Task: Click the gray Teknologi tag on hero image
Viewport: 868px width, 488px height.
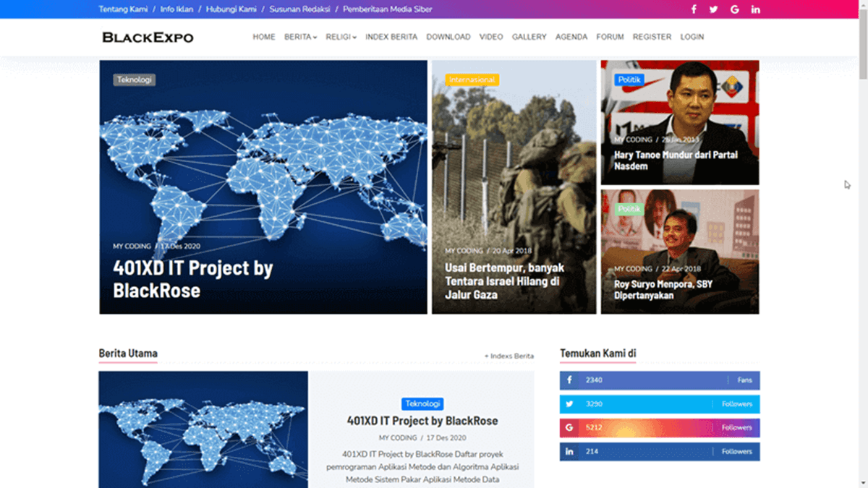Action: pyautogui.click(x=135, y=80)
